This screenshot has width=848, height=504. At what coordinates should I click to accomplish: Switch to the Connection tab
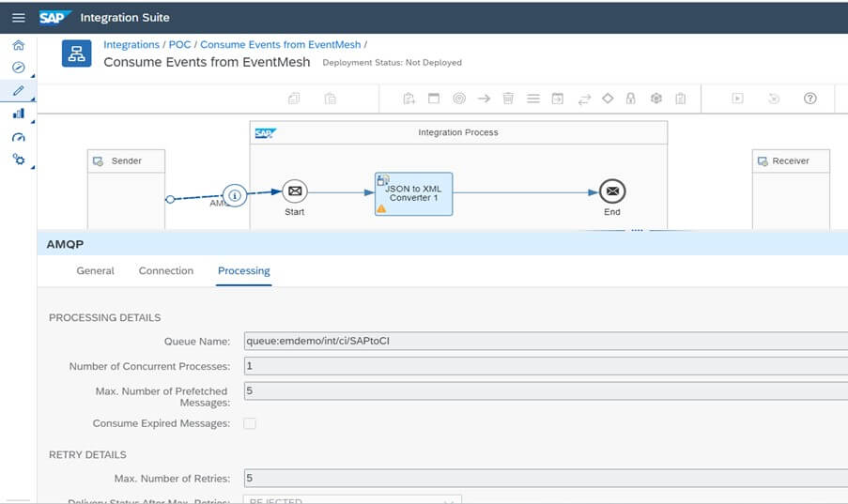pyautogui.click(x=166, y=271)
